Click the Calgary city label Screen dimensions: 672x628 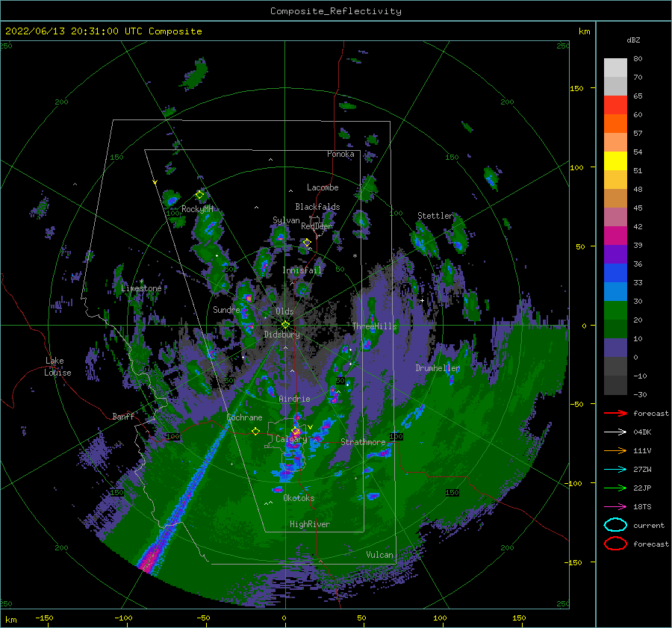tap(291, 439)
